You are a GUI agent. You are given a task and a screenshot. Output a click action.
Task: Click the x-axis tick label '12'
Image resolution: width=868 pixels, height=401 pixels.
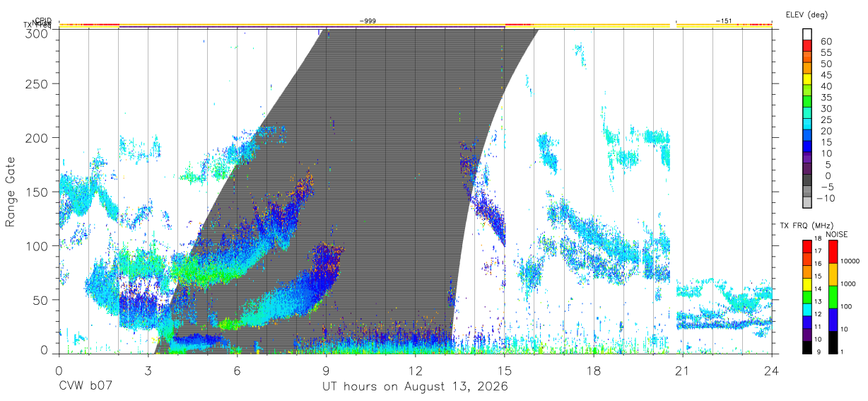point(415,370)
